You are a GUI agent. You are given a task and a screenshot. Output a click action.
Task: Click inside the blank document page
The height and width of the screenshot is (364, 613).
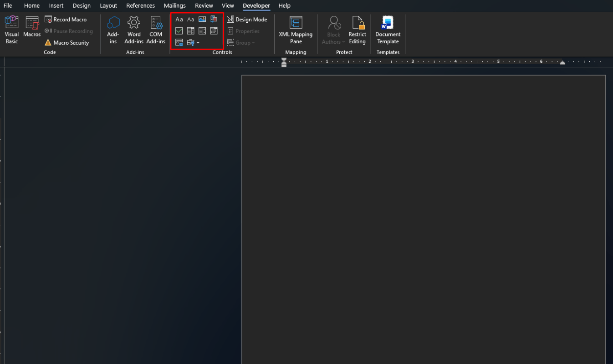(x=424, y=218)
